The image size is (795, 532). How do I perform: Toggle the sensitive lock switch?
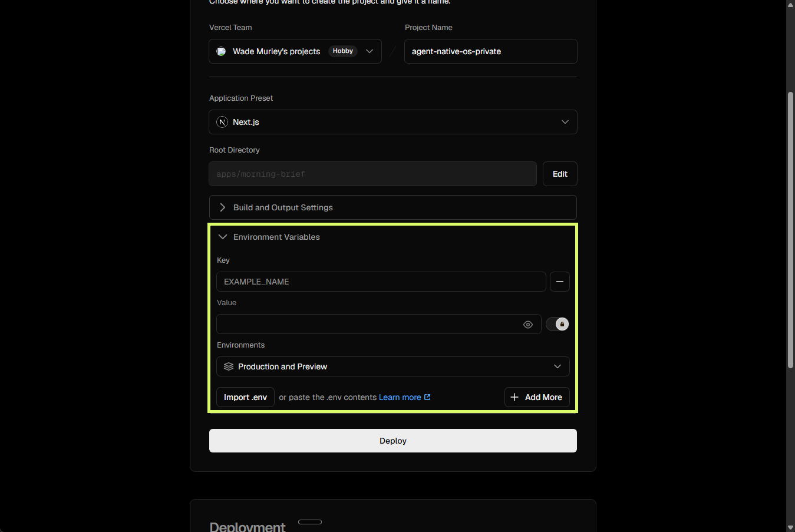(558, 324)
